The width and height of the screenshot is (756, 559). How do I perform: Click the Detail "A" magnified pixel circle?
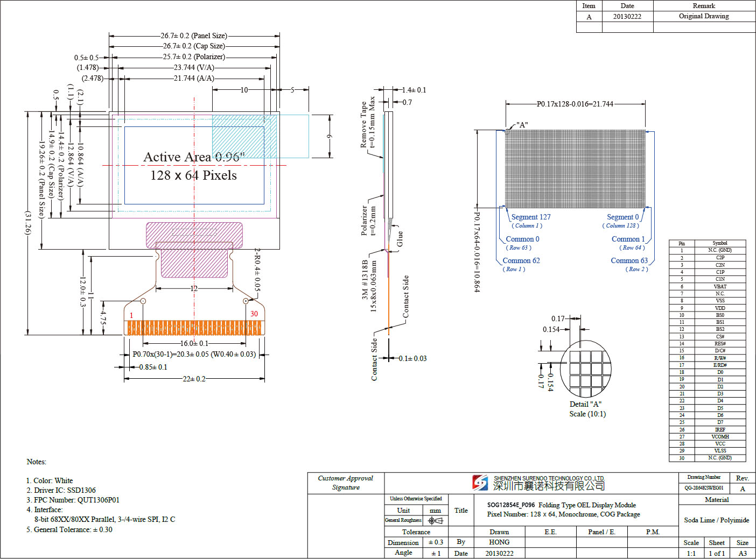tap(586, 368)
